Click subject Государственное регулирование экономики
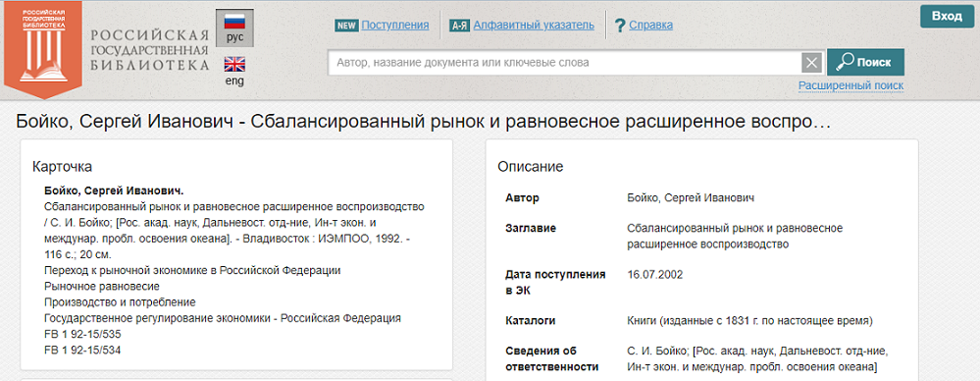980x381 pixels. point(223,318)
